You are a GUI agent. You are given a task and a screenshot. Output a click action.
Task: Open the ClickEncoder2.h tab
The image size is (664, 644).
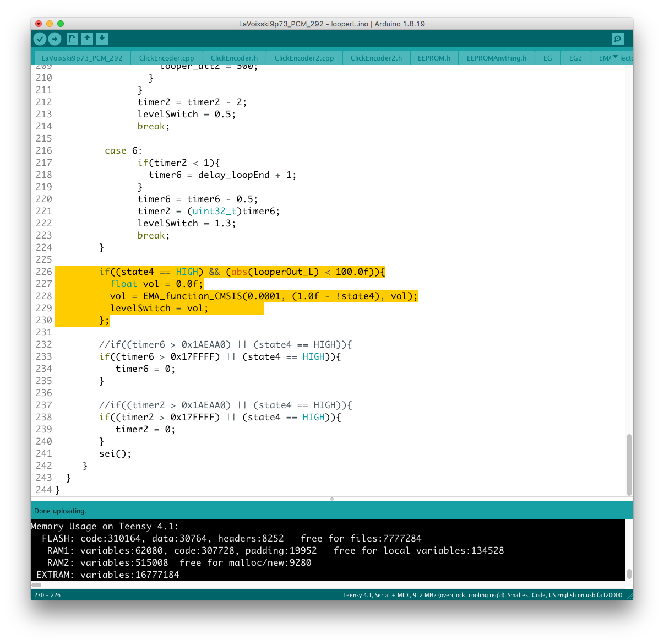[376, 58]
